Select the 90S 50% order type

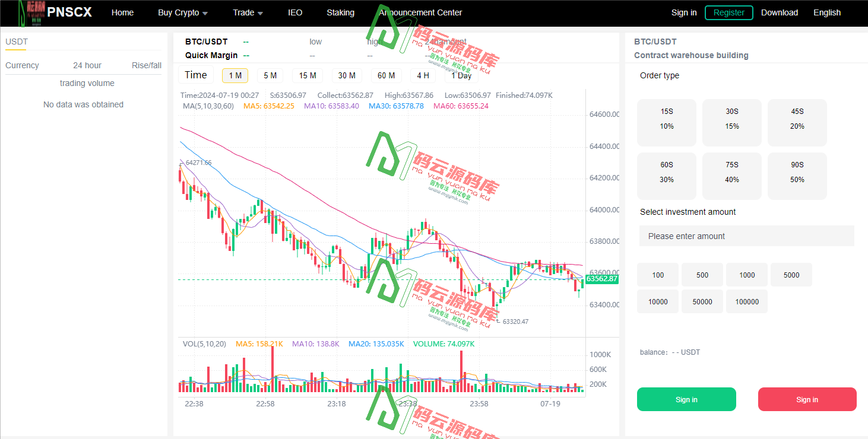point(797,176)
